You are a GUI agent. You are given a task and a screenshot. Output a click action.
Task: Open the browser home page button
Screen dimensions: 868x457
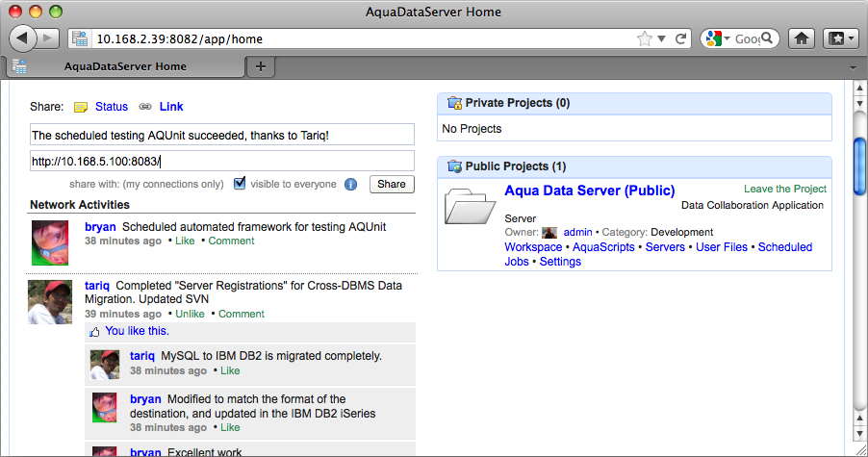coord(802,38)
